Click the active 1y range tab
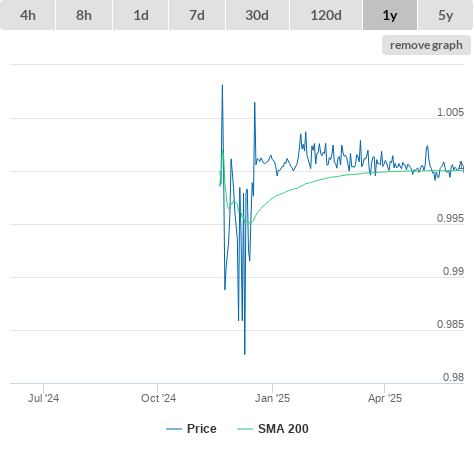This screenshot has width=474, height=455. (x=390, y=15)
